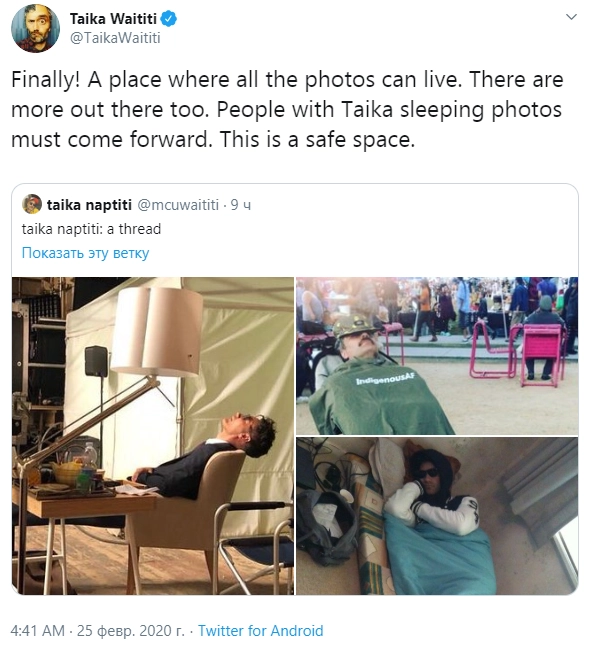This screenshot has height=651, width=590.
Task: Expand the tweet options chevron
Action: click(x=572, y=17)
